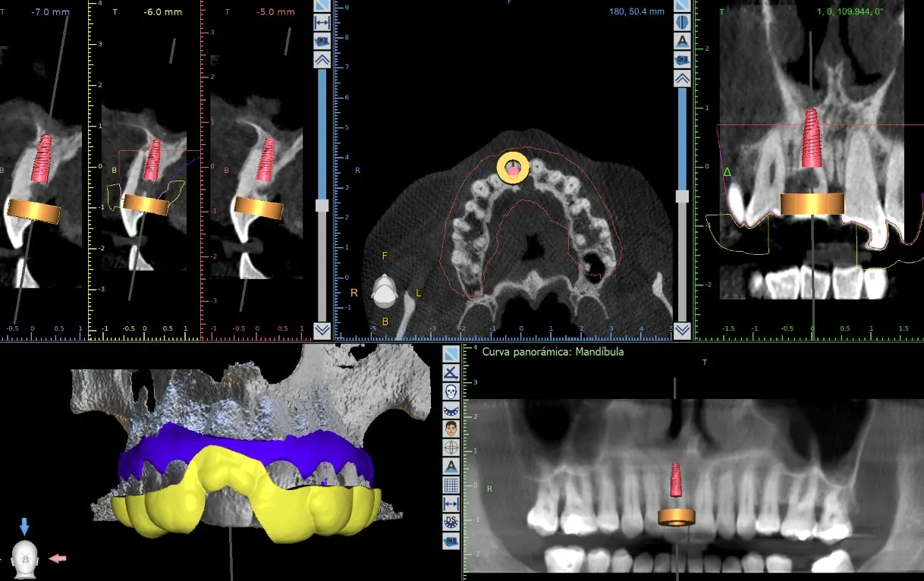Click the letter A icon in axial toolbar
This screenshot has height=581, width=924.
point(681,41)
